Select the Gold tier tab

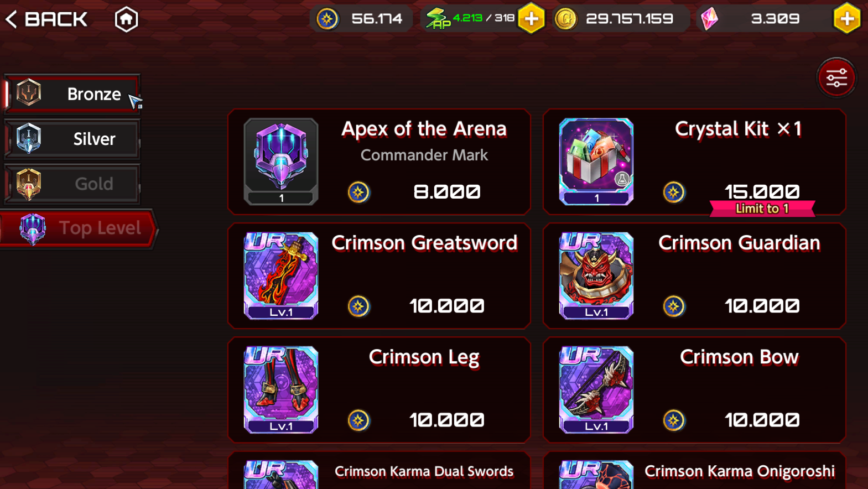point(72,184)
